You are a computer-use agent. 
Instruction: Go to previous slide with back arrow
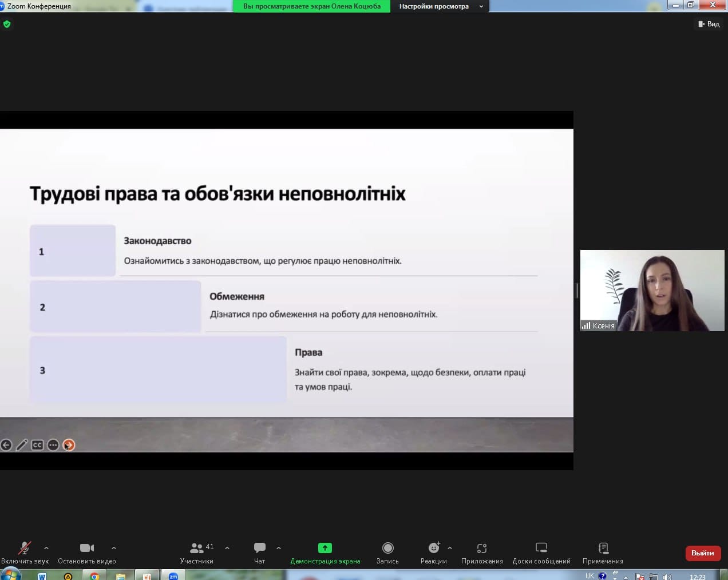pos(6,445)
